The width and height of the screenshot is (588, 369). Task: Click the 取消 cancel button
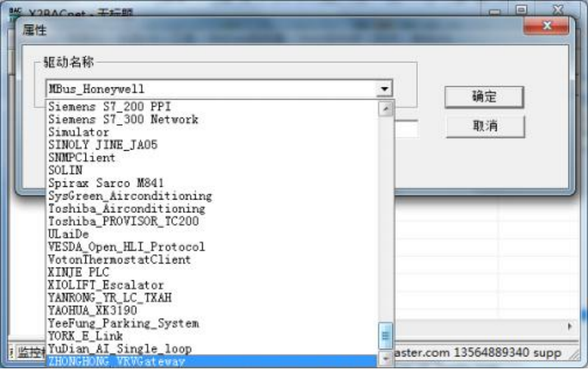pos(485,126)
